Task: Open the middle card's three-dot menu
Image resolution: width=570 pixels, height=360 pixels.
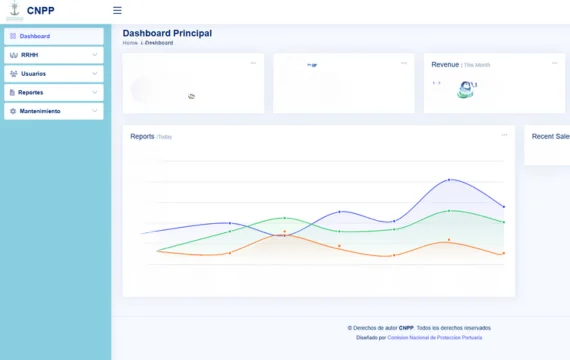Action: (404, 63)
